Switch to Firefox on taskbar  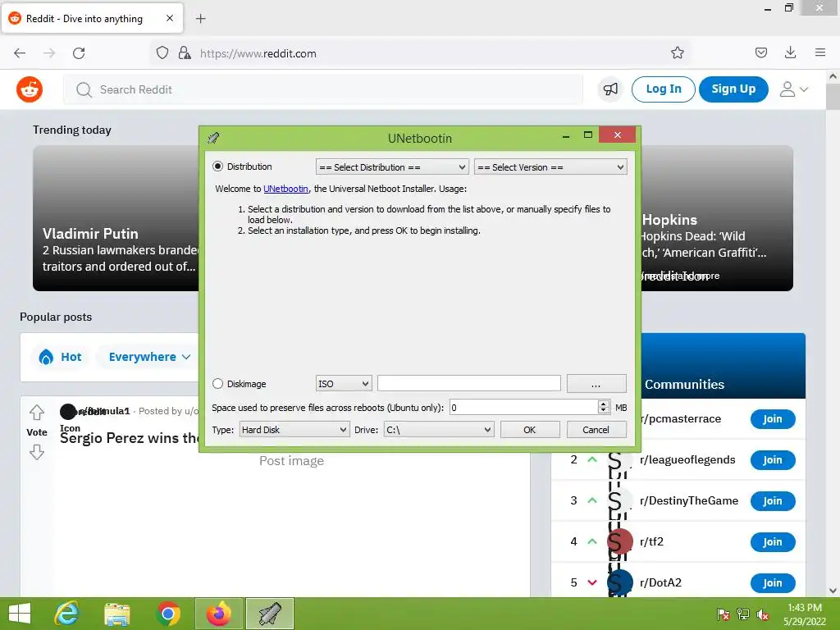pyautogui.click(x=219, y=614)
